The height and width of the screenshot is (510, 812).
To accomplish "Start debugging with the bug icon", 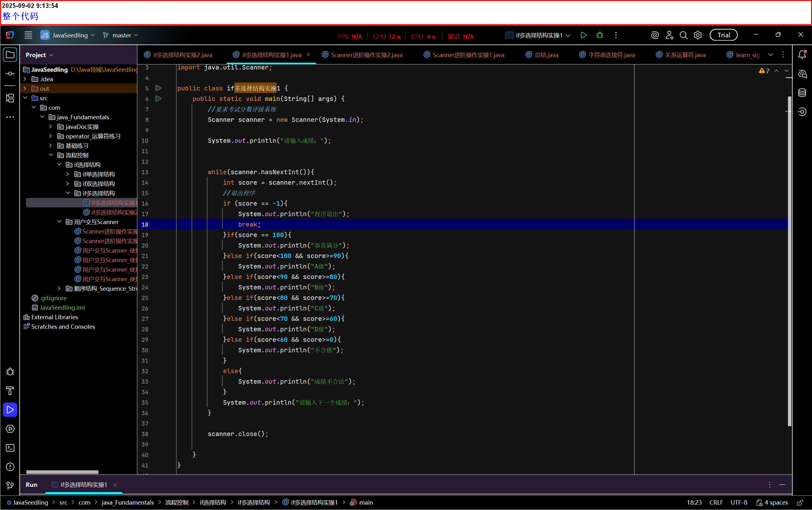I will point(600,35).
